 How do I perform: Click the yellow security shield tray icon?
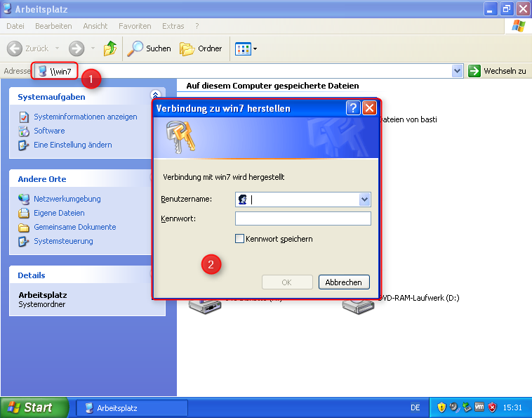[x=441, y=407]
